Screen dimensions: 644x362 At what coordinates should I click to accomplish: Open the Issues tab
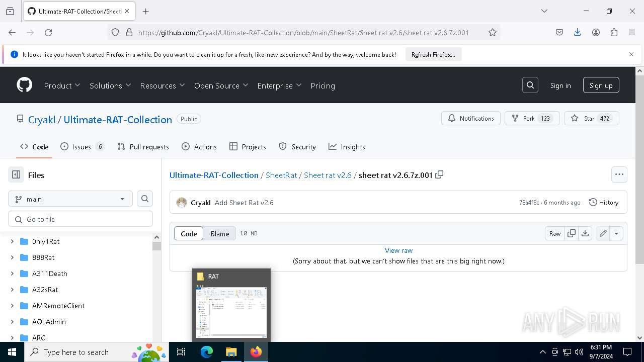[x=83, y=147]
